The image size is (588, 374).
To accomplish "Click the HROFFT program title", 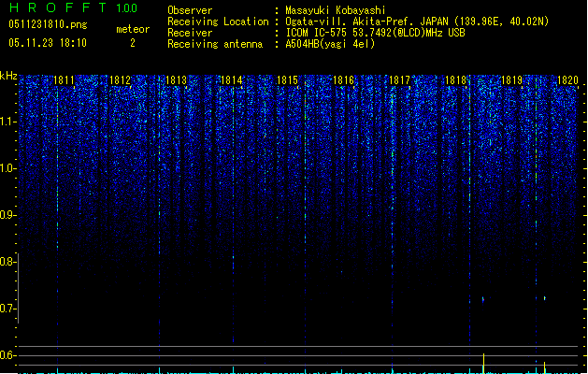I will click(58, 7).
